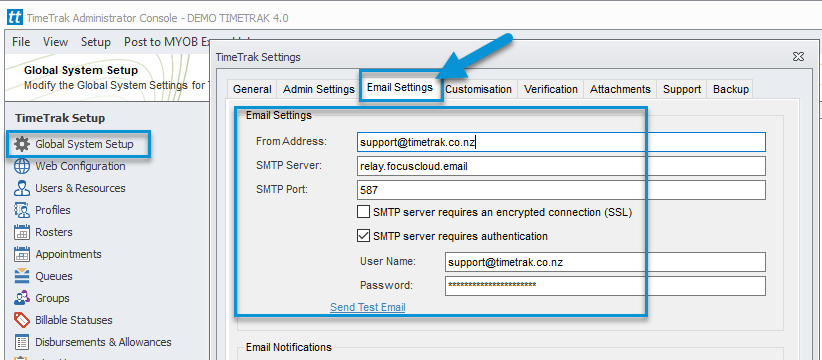Viewport: 822px width, 360px height.
Task: Click the 'From Address:' label
Action: click(x=291, y=141)
